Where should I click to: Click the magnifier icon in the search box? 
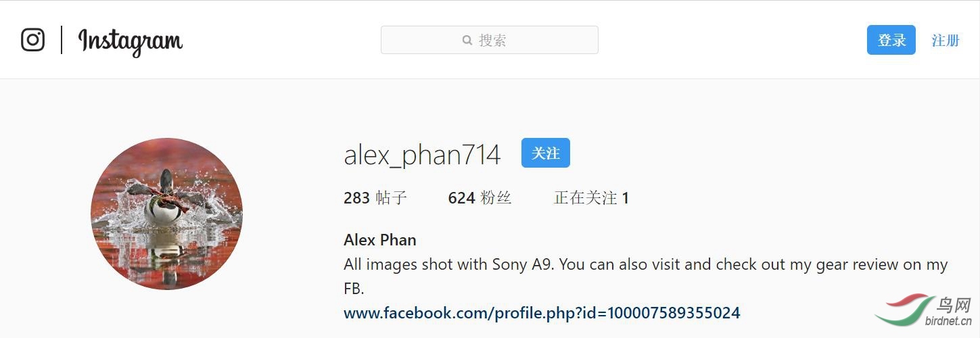click(467, 41)
